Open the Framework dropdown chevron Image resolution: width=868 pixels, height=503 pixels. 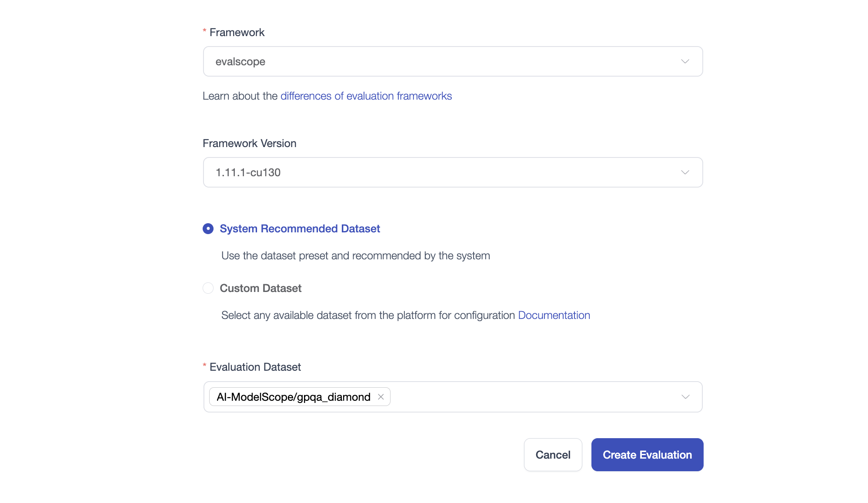(685, 61)
